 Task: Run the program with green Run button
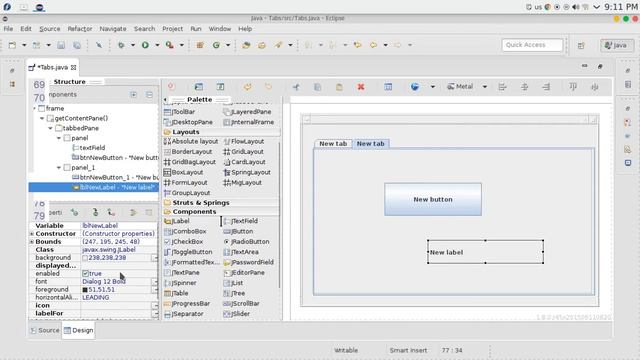point(145,45)
